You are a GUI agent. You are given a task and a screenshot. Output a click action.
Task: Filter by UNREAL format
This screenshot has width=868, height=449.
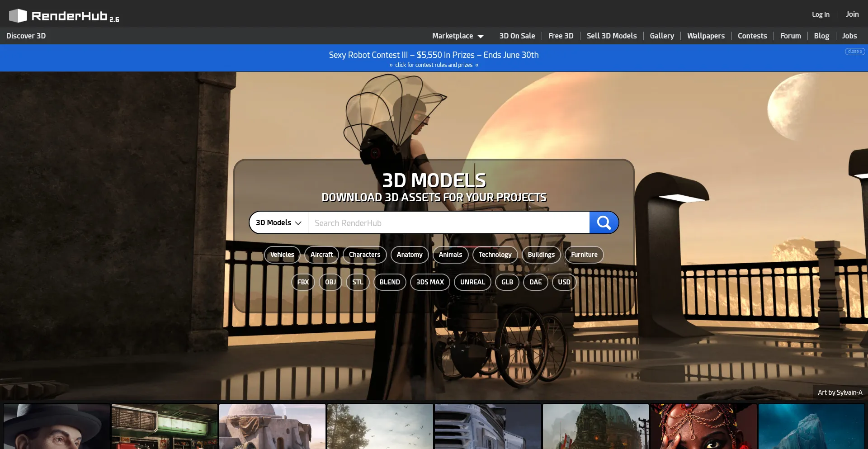[472, 282]
